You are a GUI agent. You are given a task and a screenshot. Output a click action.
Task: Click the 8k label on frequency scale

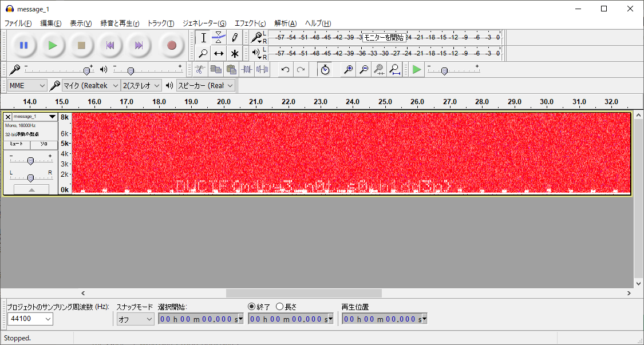(65, 117)
